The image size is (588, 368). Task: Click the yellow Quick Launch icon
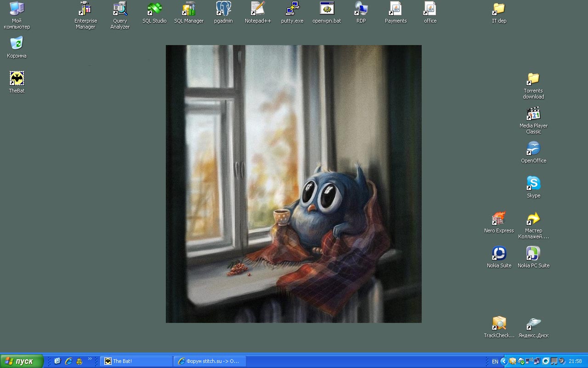coord(79,361)
